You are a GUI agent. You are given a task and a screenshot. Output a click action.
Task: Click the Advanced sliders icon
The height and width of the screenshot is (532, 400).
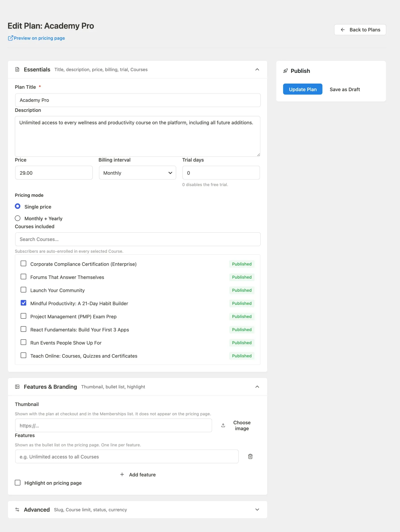[17, 510]
